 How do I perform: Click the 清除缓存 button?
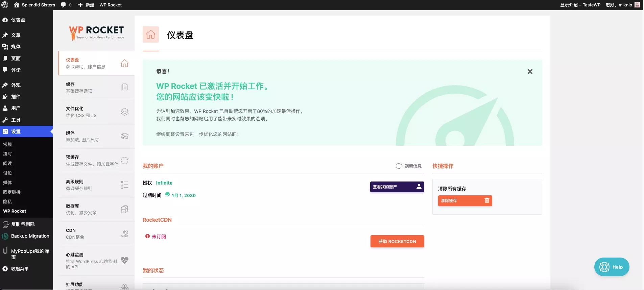[x=465, y=201]
